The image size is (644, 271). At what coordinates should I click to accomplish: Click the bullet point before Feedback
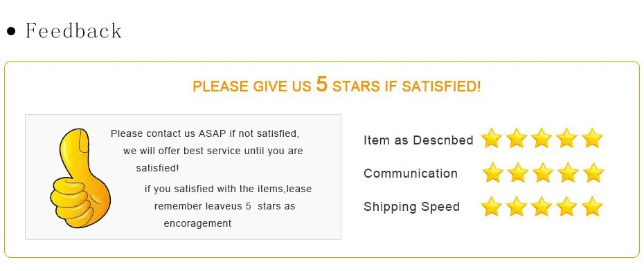click(x=12, y=32)
